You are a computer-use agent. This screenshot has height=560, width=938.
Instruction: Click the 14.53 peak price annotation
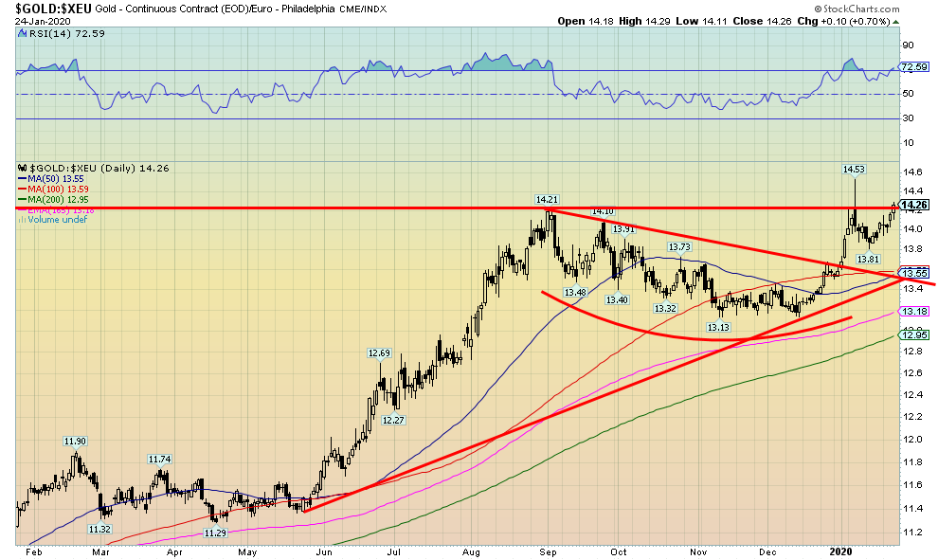click(854, 170)
